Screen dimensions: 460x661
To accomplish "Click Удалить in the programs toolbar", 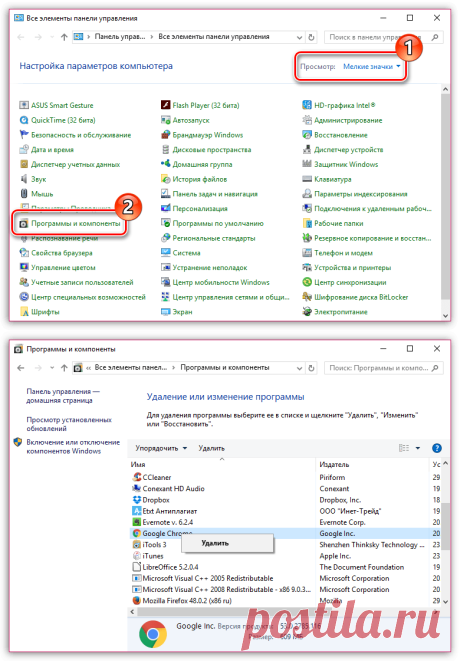I will pos(212,448).
